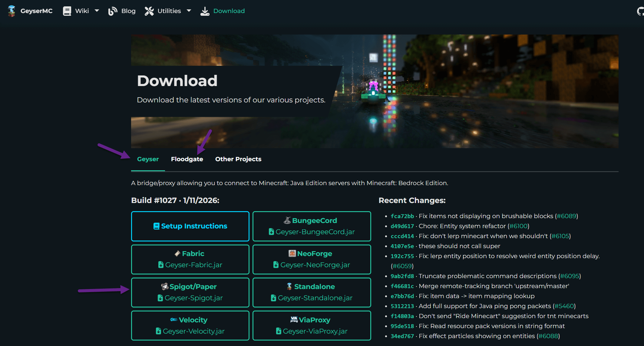The width and height of the screenshot is (644, 346).
Task: Click the Fabric icon on the Fabric button
Action: pos(177,254)
